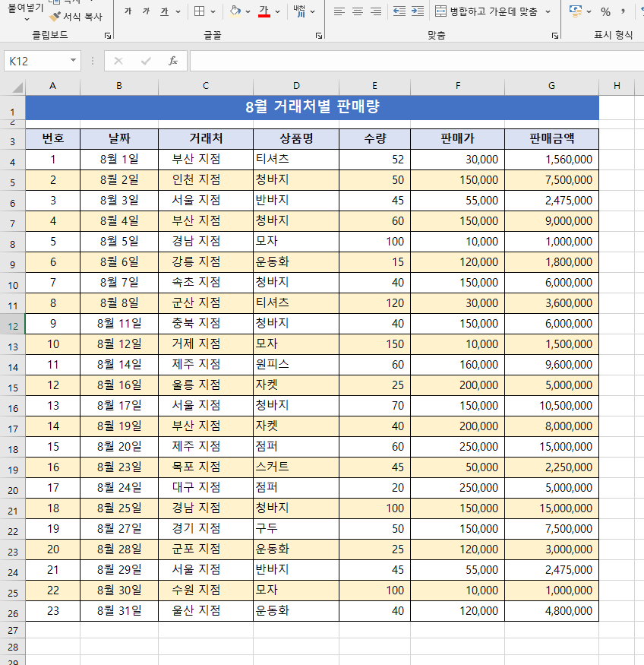Click the 번호 header cell
The height and width of the screenshot is (665, 644).
tap(53, 138)
